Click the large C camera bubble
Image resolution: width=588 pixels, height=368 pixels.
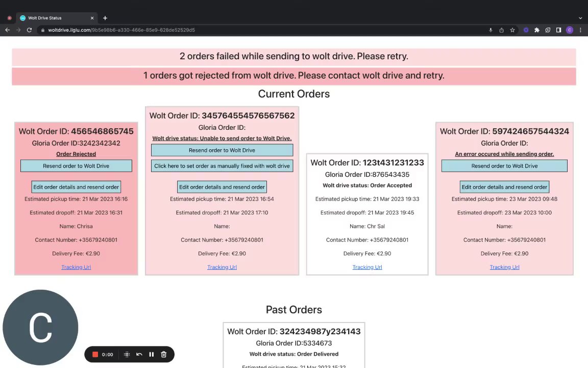click(40, 328)
